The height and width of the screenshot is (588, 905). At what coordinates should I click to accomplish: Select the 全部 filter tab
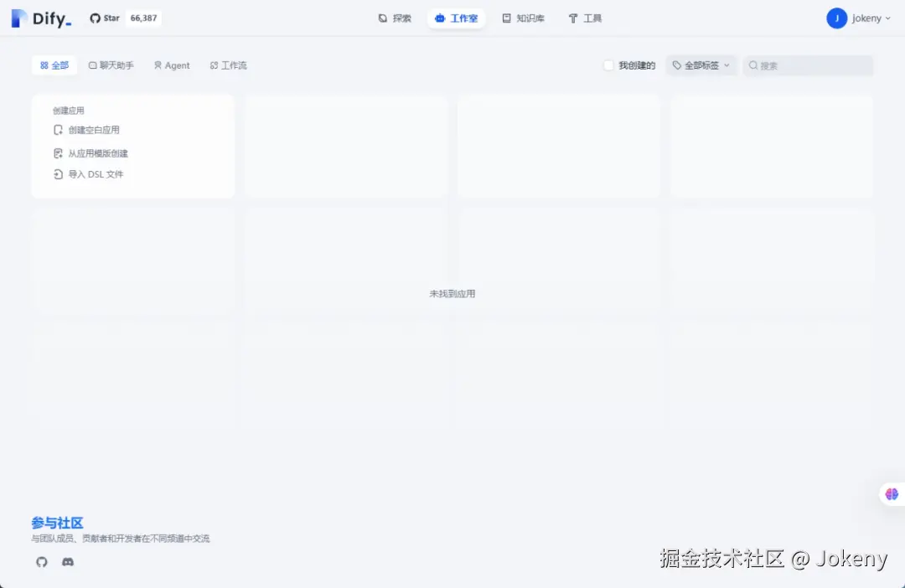pyautogui.click(x=54, y=65)
